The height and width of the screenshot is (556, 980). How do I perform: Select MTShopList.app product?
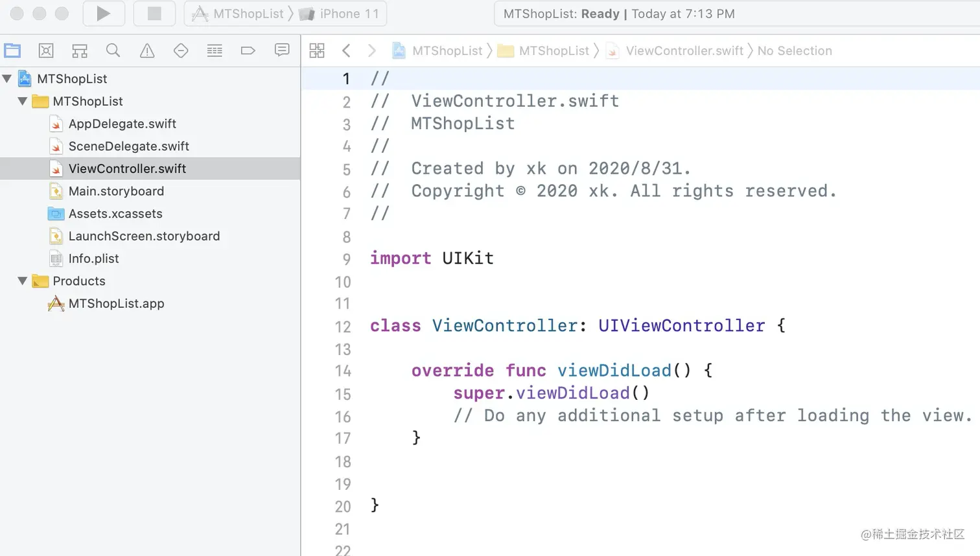117,303
